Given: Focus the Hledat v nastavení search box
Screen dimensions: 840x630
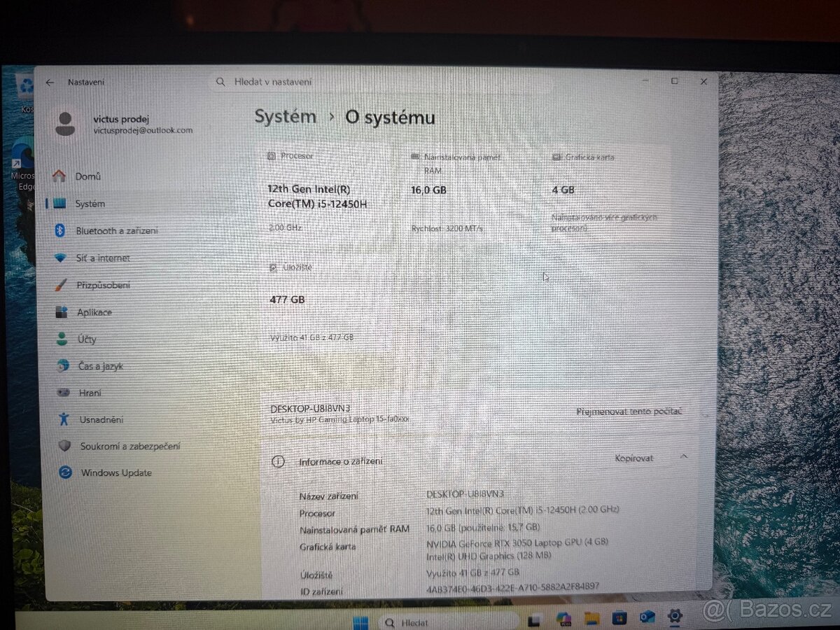Looking at the screenshot, I should coord(381,82).
